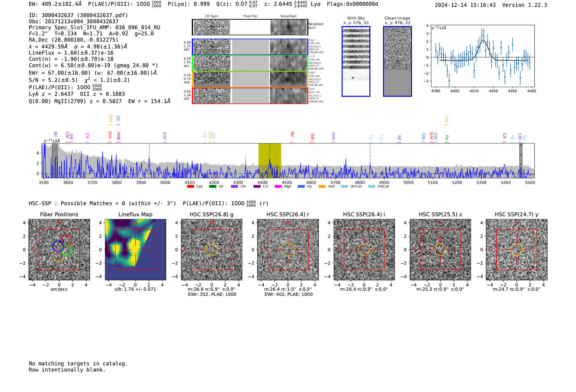
Task: Click the S/N = 5.2(±0.5) line
Action: tap(79, 80)
